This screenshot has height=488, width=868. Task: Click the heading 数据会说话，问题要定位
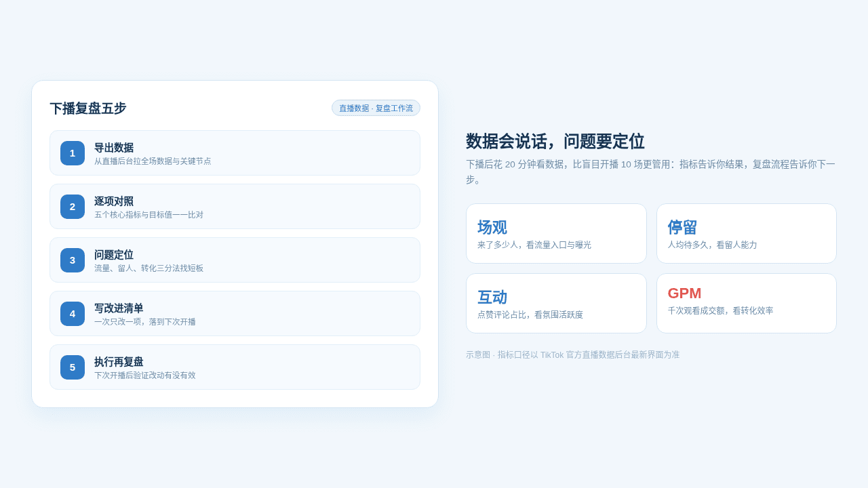point(555,141)
